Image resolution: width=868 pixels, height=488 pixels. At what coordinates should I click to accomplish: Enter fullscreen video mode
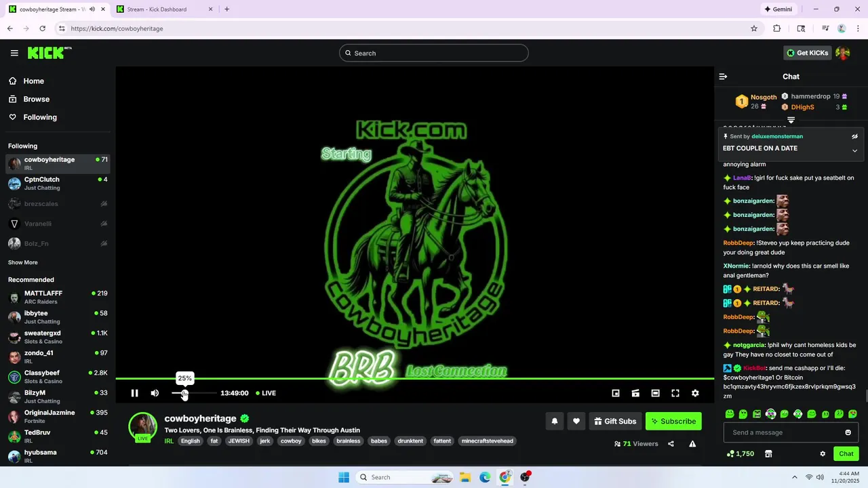[675, 393]
